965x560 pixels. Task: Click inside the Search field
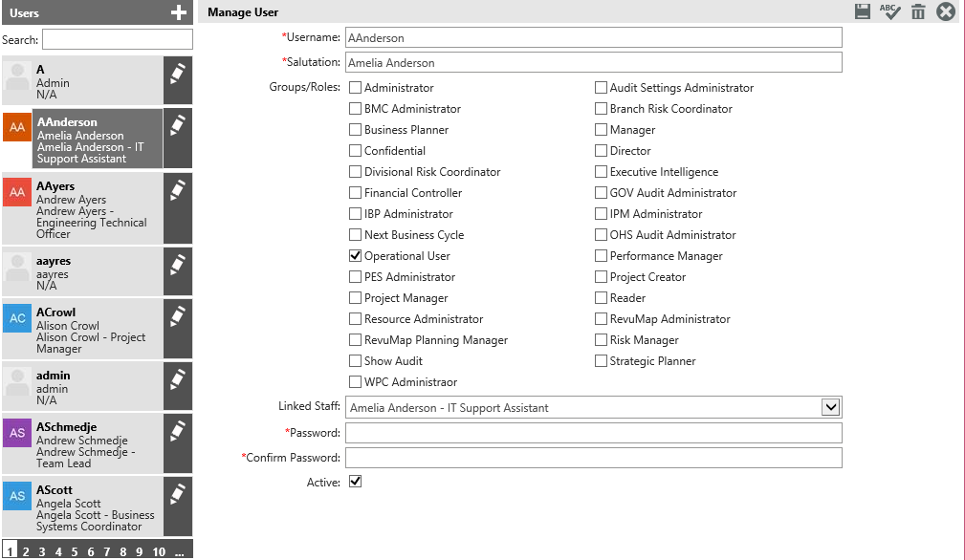point(117,39)
